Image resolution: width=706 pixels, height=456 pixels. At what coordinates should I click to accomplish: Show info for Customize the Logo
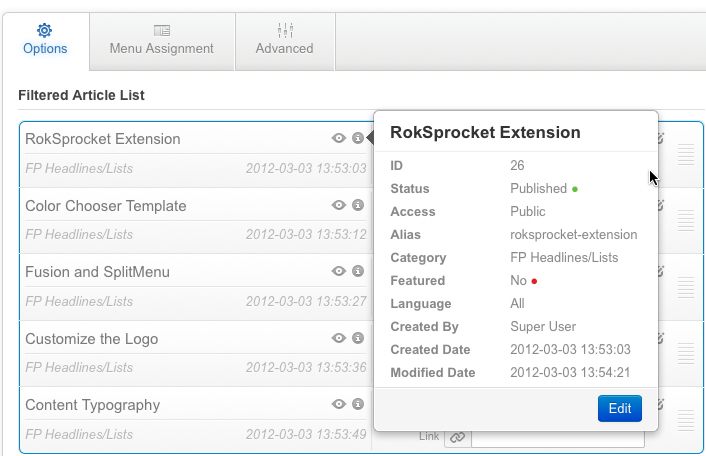click(358, 338)
